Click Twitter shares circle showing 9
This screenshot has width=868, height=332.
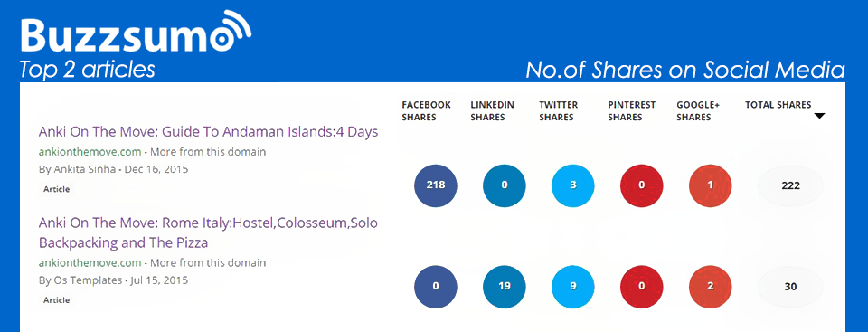tap(573, 287)
